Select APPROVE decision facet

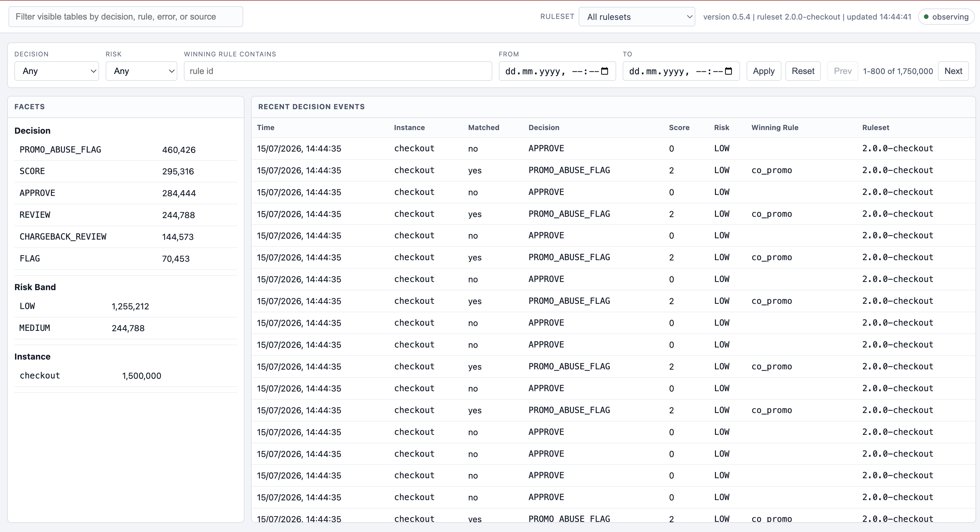(126, 193)
